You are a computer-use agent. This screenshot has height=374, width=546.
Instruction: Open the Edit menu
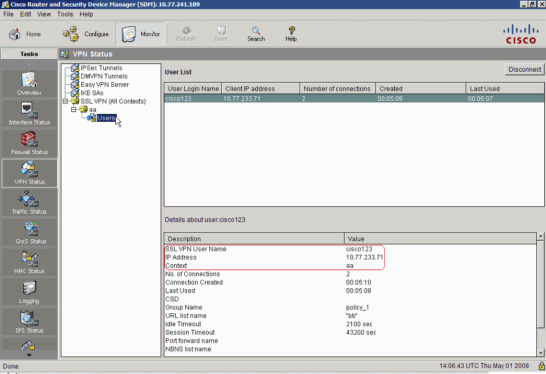25,14
